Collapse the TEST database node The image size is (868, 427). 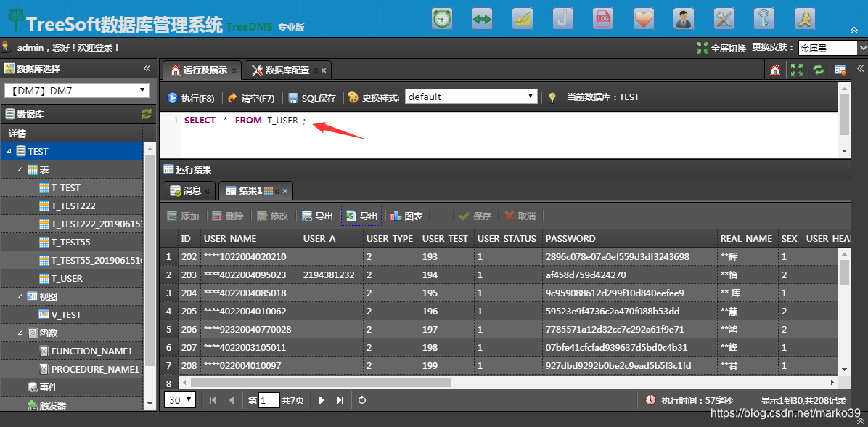(9, 151)
